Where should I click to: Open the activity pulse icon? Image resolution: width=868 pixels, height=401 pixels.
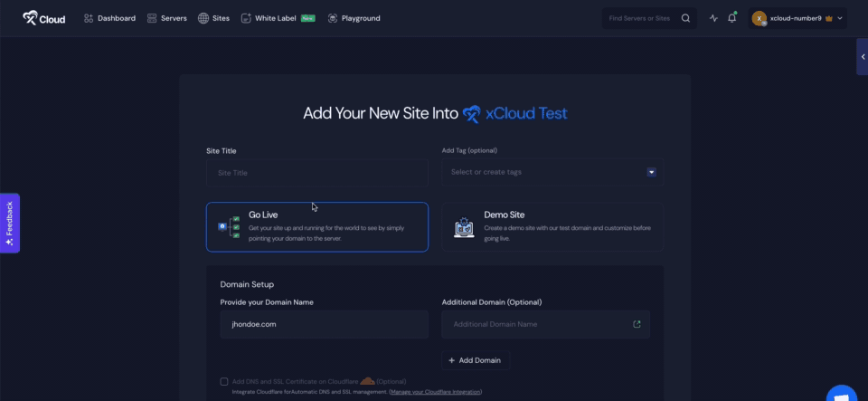pos(713,18)
